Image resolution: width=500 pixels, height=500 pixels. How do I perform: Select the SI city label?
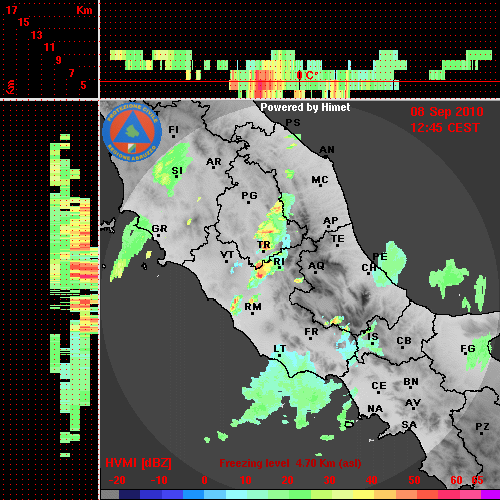pyautogui.click(x=177, y=171)
